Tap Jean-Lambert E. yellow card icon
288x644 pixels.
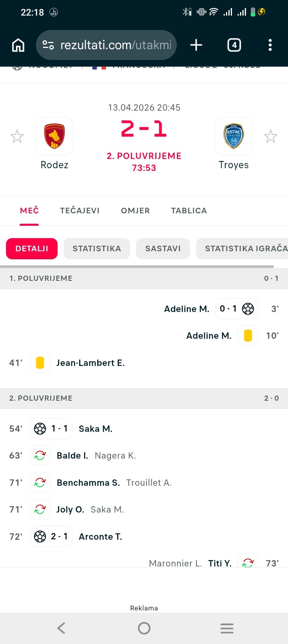[40, 363]
